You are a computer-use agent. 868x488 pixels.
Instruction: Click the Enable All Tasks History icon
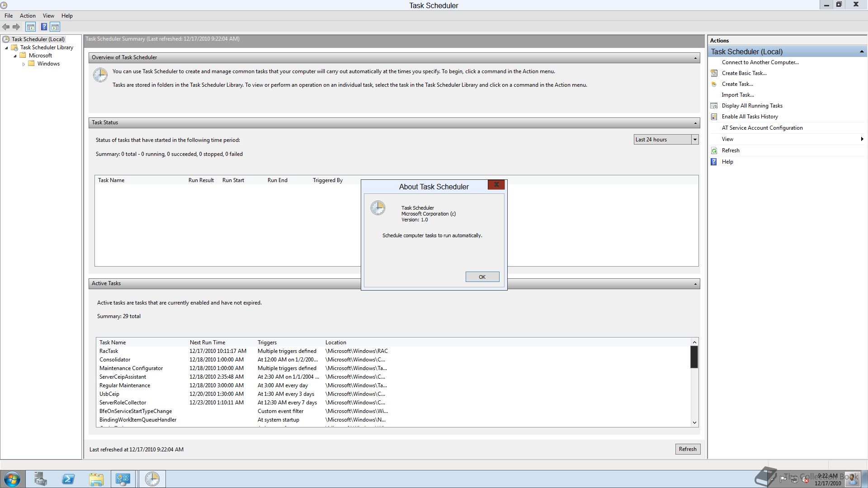pos(714,117)
